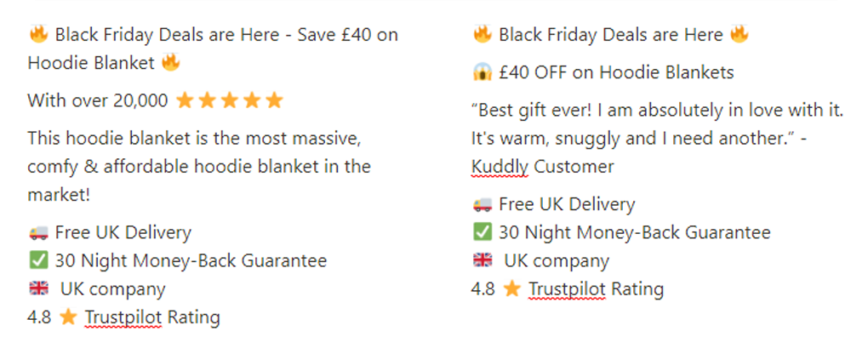Click underlined 'Trustpilot' in right column
The width and height of the screenshot is (868, 348).
(567, 289)
